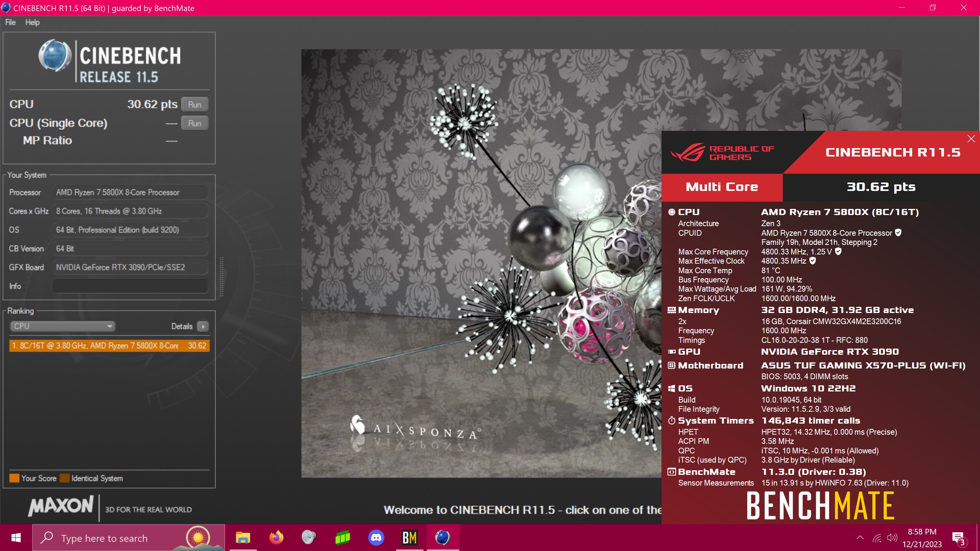Open the green cube taskbar app

point(342,538)
